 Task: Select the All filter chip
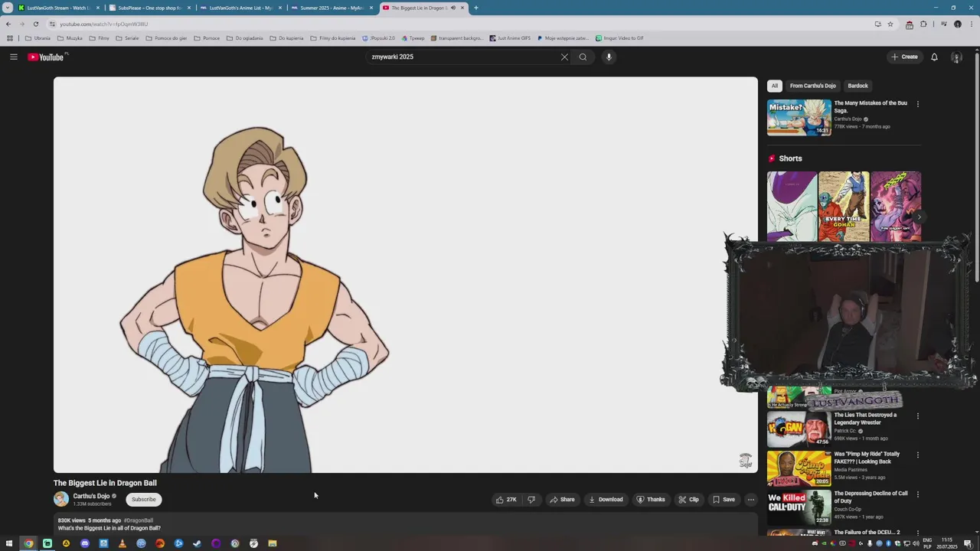click(775, 86)
